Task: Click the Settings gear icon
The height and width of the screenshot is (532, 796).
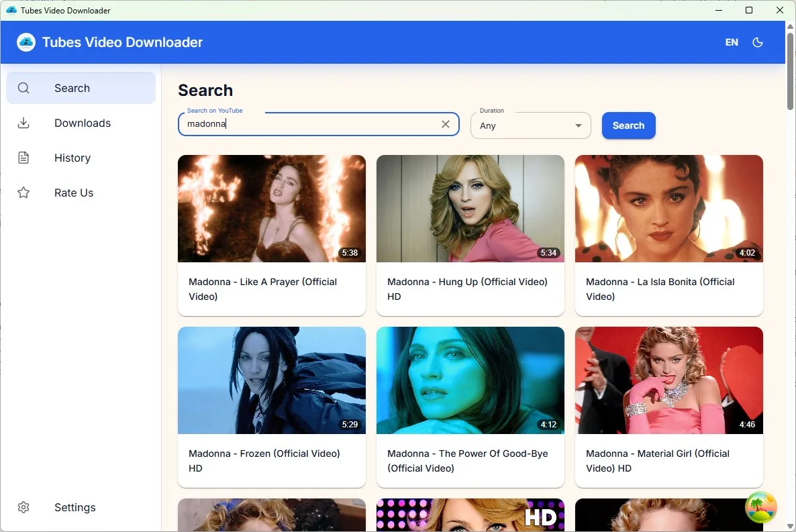Action: tap(23, 507)
